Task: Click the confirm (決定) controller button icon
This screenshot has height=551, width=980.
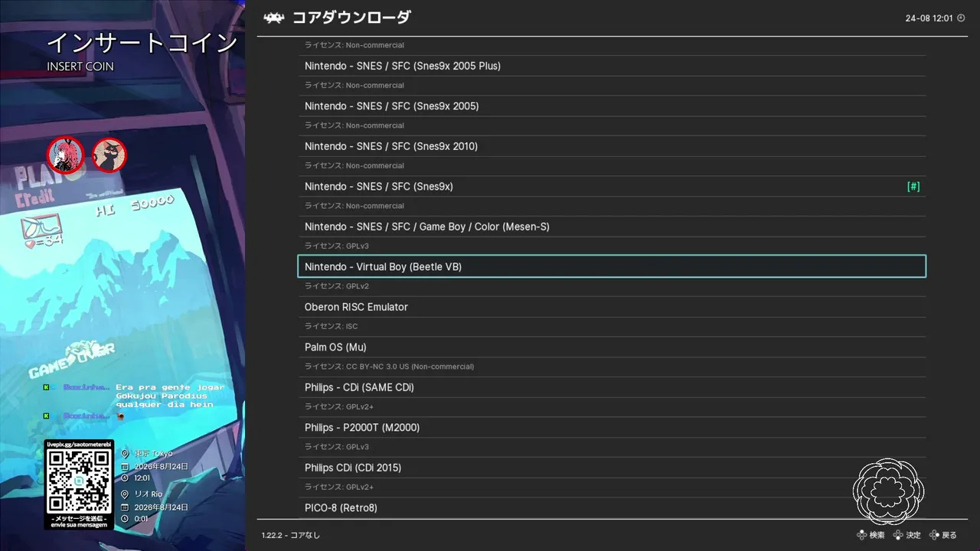Action: pos(898,535)
